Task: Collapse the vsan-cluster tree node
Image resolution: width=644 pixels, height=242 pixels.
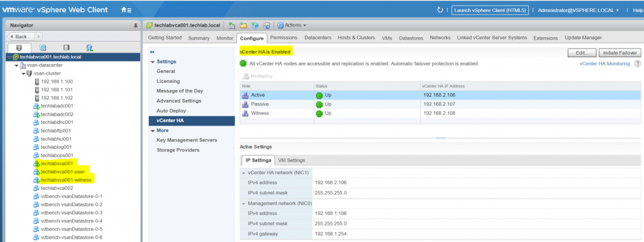Action: (x=23, y=74)
